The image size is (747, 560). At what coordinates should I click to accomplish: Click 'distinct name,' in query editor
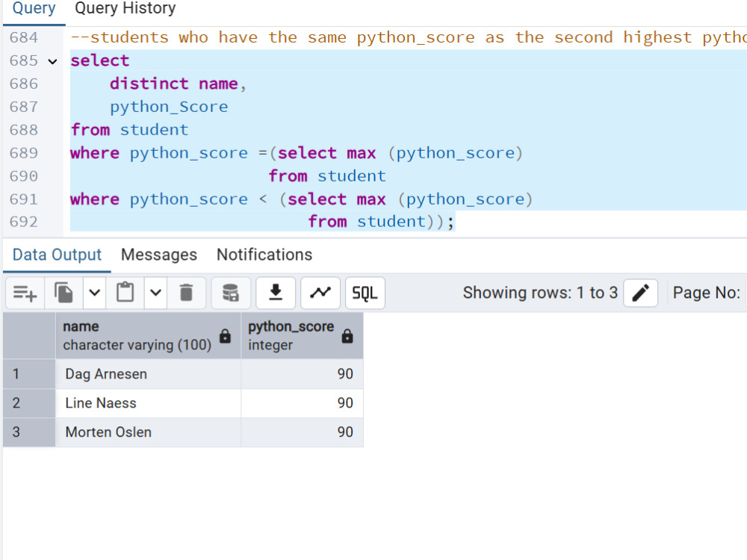[178, 84]
